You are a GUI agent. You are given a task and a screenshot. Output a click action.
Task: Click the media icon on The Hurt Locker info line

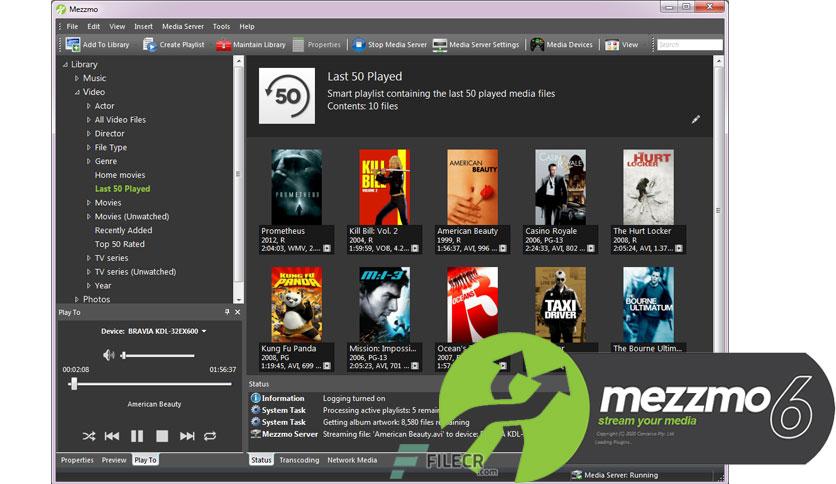[x=679, y=248]
